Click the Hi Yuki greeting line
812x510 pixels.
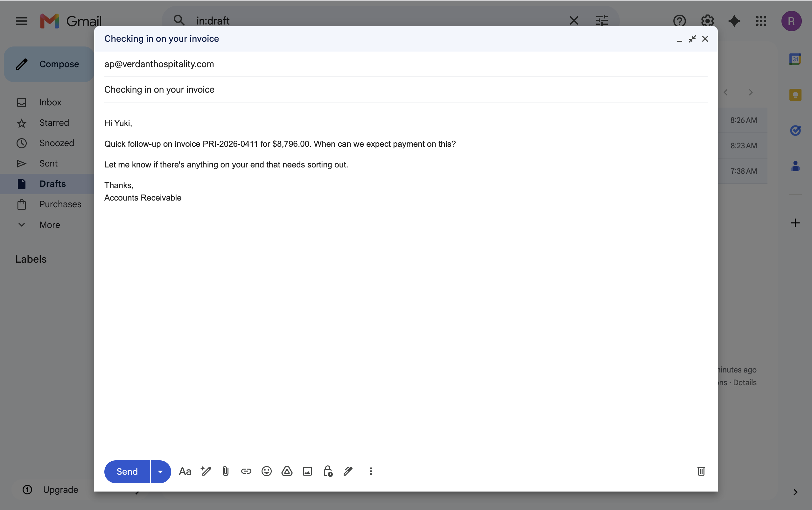coord(118,124)
